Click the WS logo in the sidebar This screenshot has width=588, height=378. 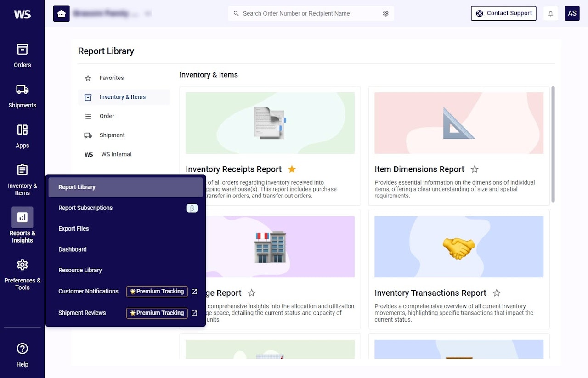pos(22,14)
